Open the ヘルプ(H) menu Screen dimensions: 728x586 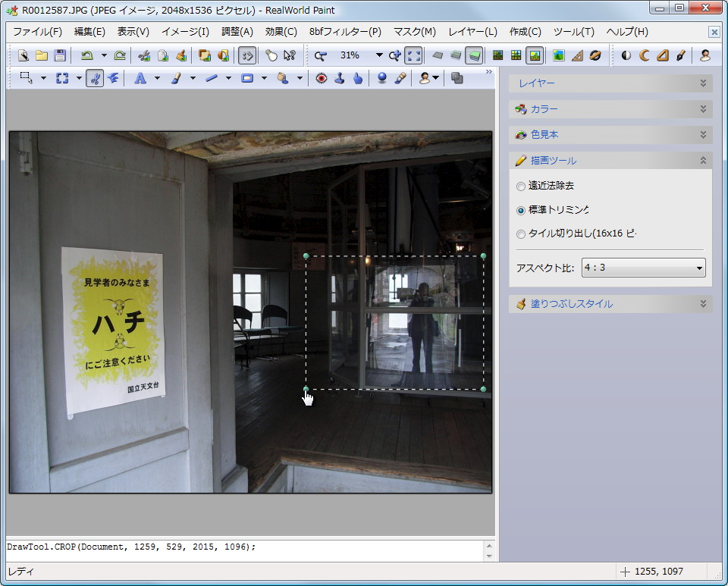coord(627,32)
